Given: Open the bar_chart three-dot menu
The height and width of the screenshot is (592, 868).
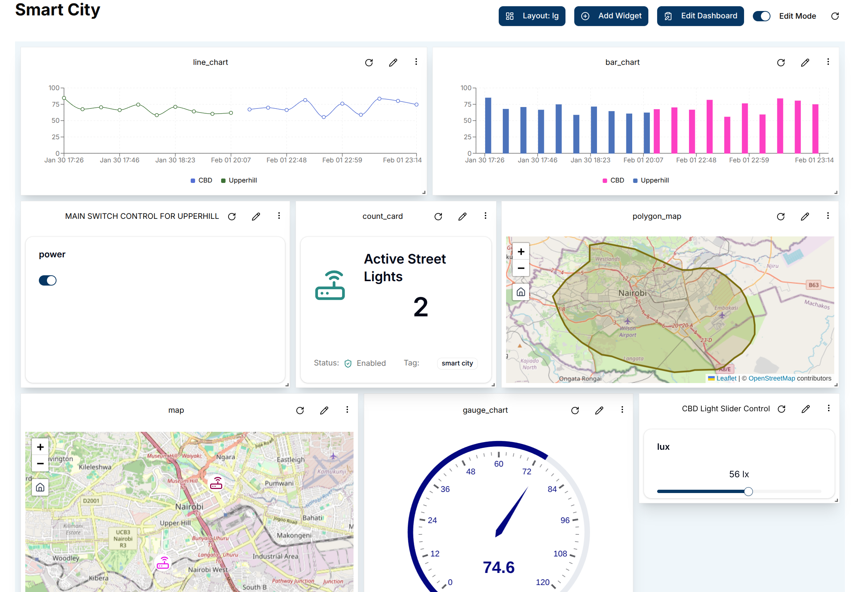Looking at the screenshot, I should 828,62.
